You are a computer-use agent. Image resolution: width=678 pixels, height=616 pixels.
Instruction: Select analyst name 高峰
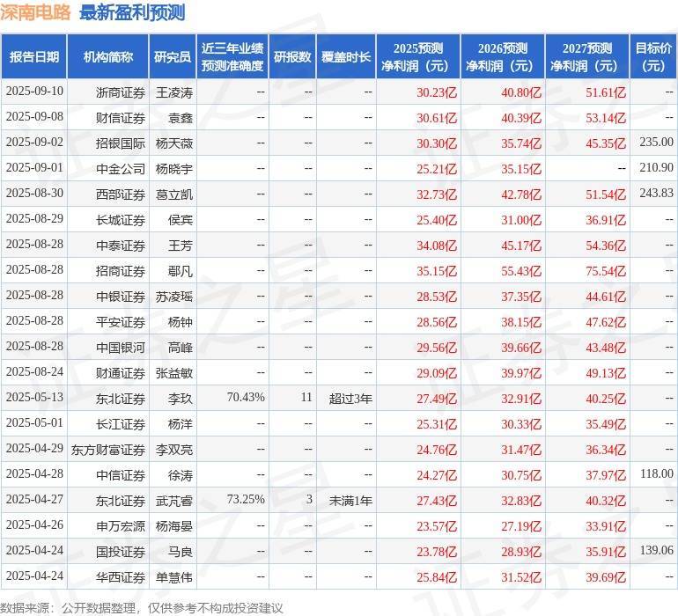(181, 348)
